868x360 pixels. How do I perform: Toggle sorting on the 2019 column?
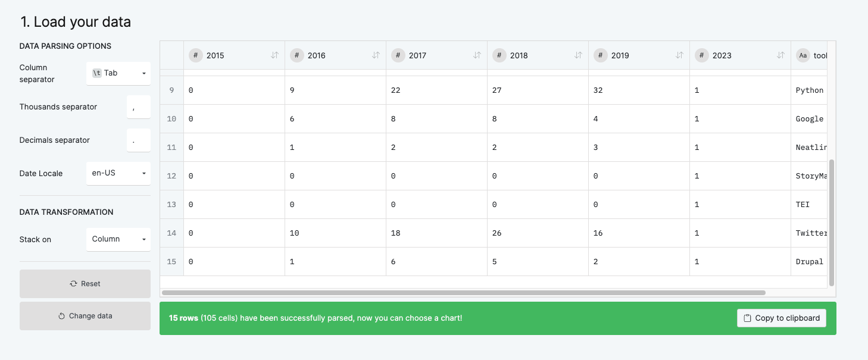(680, 55)
